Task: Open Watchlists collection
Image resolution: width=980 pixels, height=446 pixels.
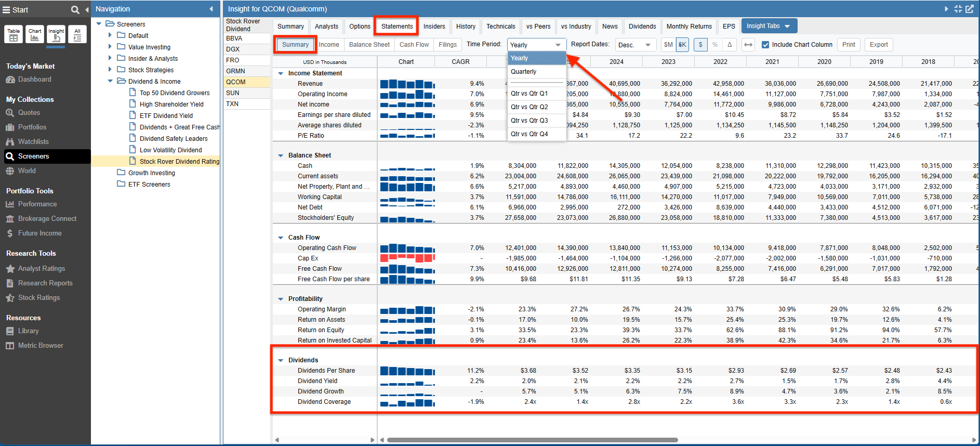Action: [x=33, y=142]
